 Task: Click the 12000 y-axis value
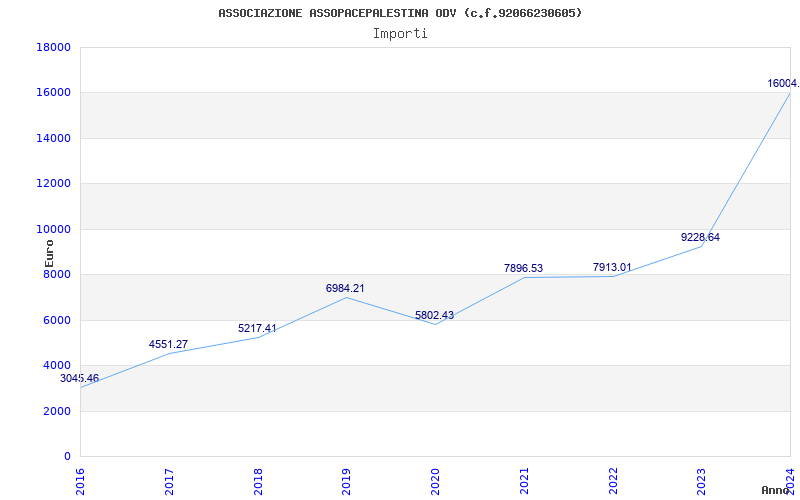(x=53, y=184)
